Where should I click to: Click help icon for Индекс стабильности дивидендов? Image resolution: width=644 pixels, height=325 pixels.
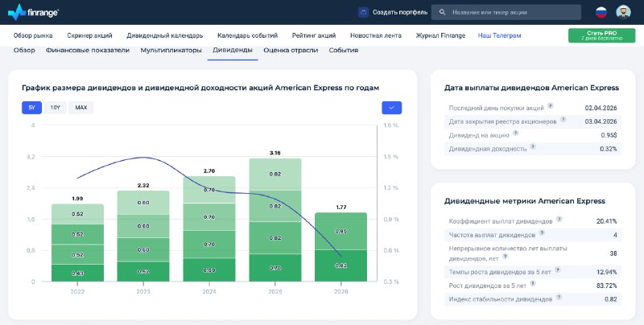click(x=559, y=298)
